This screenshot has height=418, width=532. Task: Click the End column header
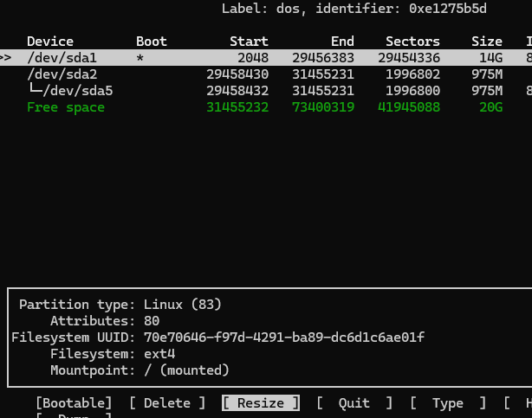point(342,42)
